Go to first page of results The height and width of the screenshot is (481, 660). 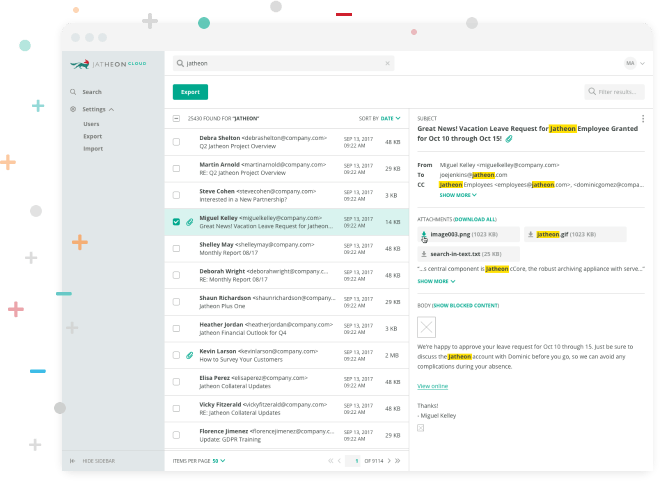[x=330, y=461]
